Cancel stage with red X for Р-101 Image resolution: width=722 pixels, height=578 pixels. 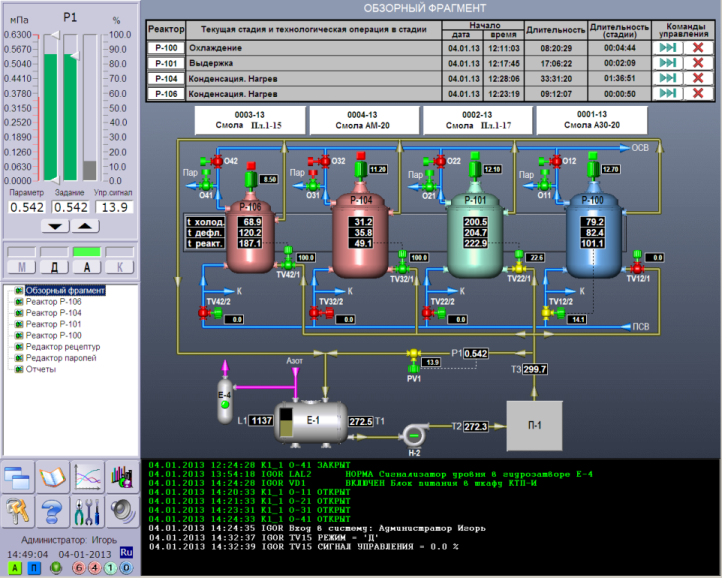click(698, 63)
